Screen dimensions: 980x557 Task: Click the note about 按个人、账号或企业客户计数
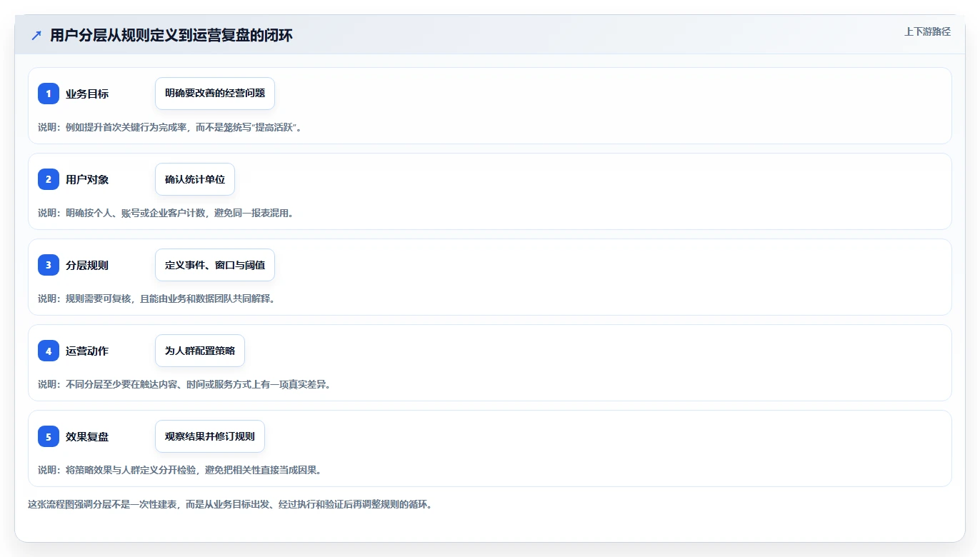coord(166,213)
